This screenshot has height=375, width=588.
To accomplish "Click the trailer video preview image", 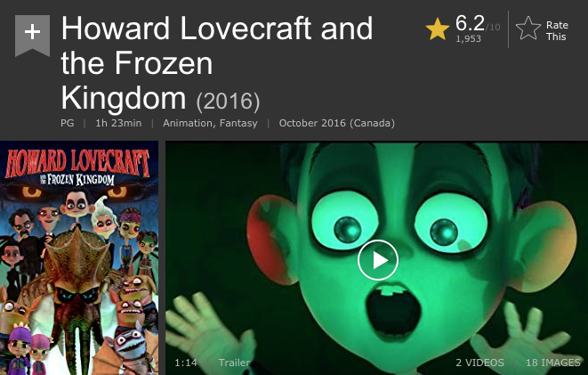I will (376, 258).
